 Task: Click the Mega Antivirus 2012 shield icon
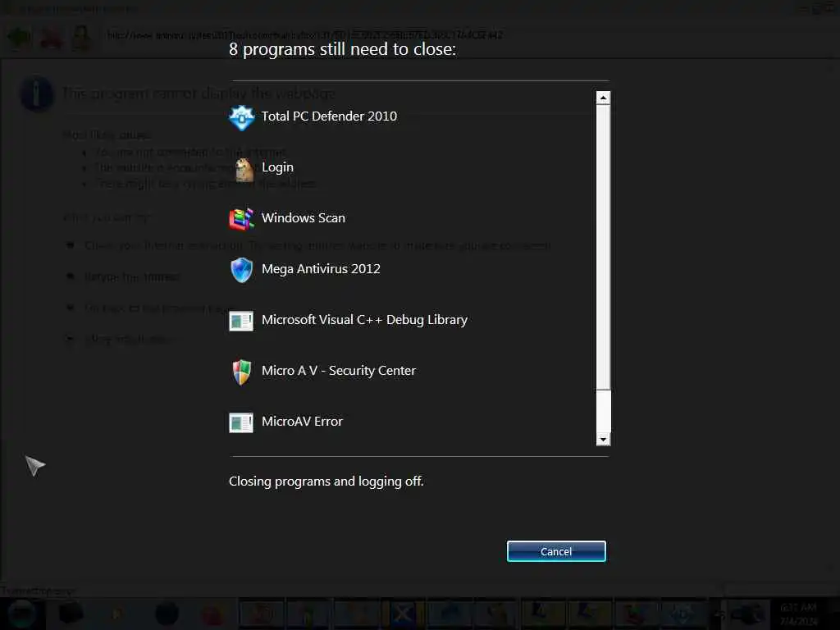[x=242, y=270]
